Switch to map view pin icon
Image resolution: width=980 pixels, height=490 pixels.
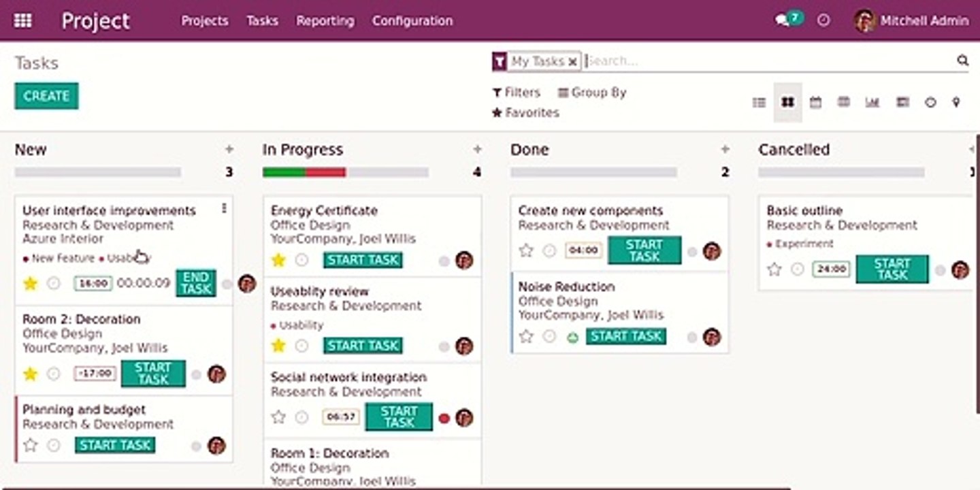[x=956, y=102]
